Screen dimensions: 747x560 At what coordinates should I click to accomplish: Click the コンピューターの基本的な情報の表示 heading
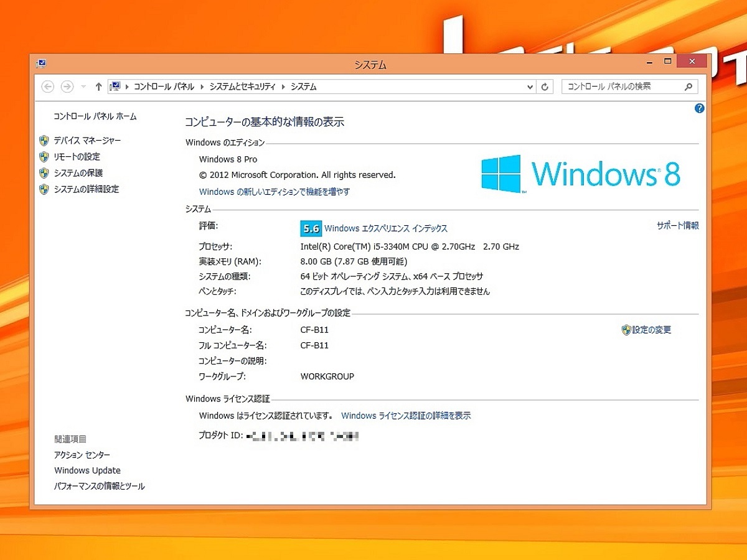tap(265, 122)
